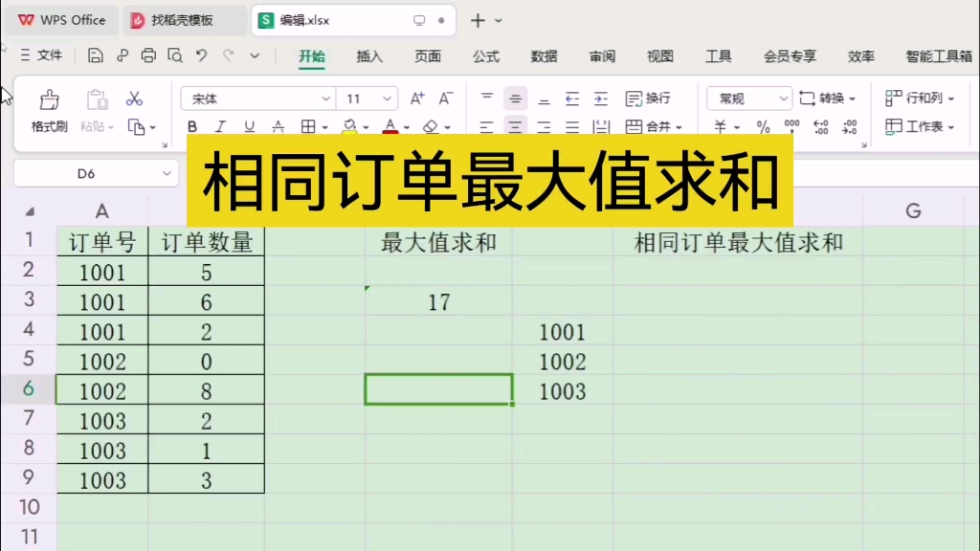Toggle underline formatting
The image size is (980, 551).
(248, 126)
